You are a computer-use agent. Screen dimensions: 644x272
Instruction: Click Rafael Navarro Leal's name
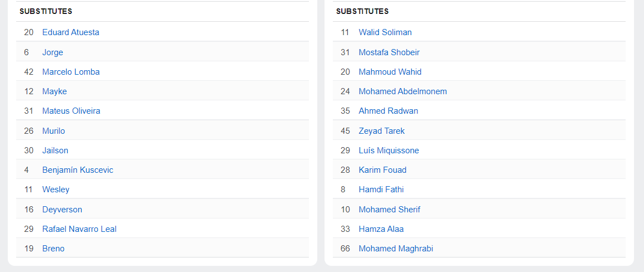coord(79,229)
